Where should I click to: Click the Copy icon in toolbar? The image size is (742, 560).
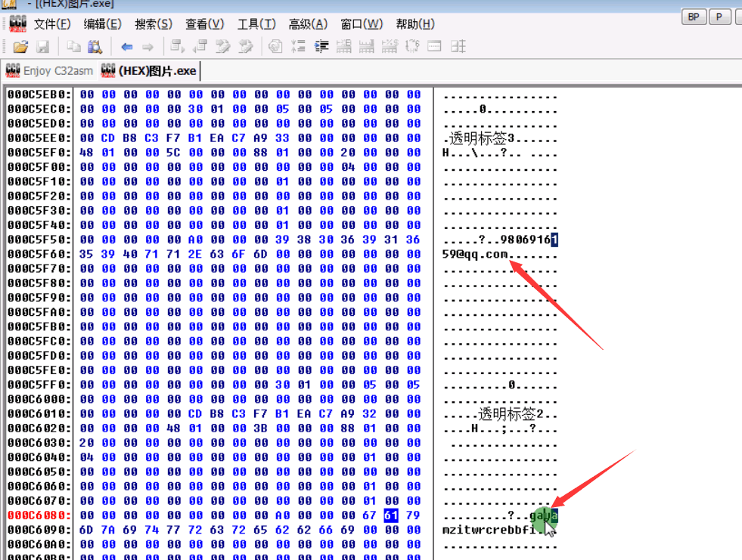tap(73, 47)
